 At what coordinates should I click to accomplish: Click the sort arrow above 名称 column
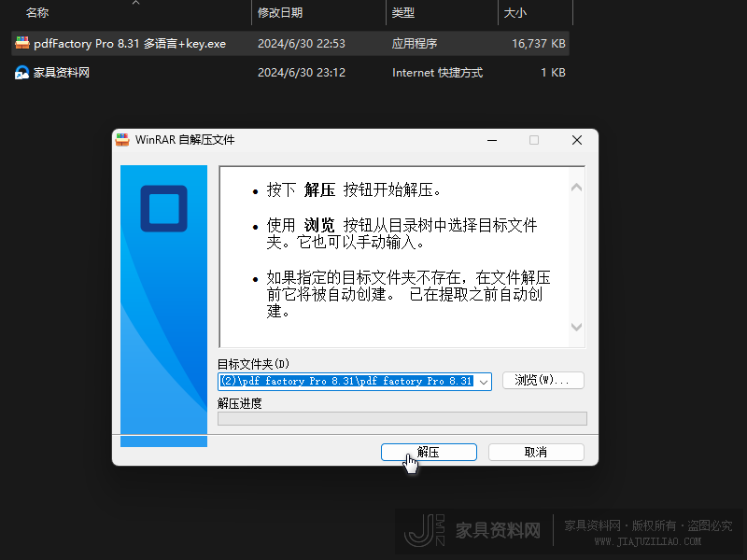pyautogui.click(x=135, y=3)
